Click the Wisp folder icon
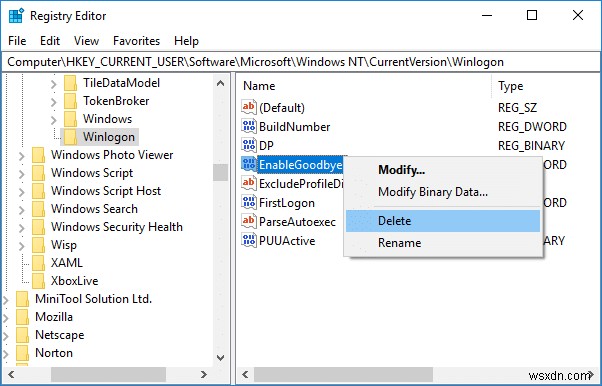 [38, 245]
